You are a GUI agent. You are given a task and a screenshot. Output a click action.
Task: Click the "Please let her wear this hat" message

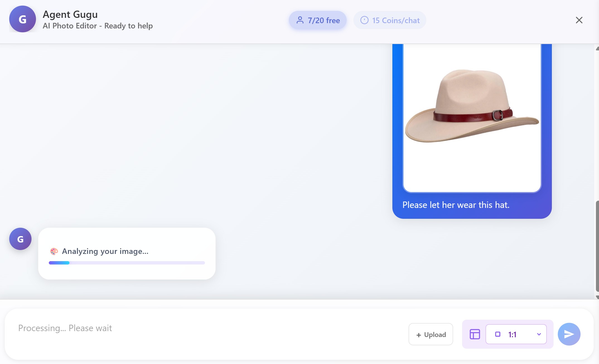pyautogui.click(x=456, y=205)
